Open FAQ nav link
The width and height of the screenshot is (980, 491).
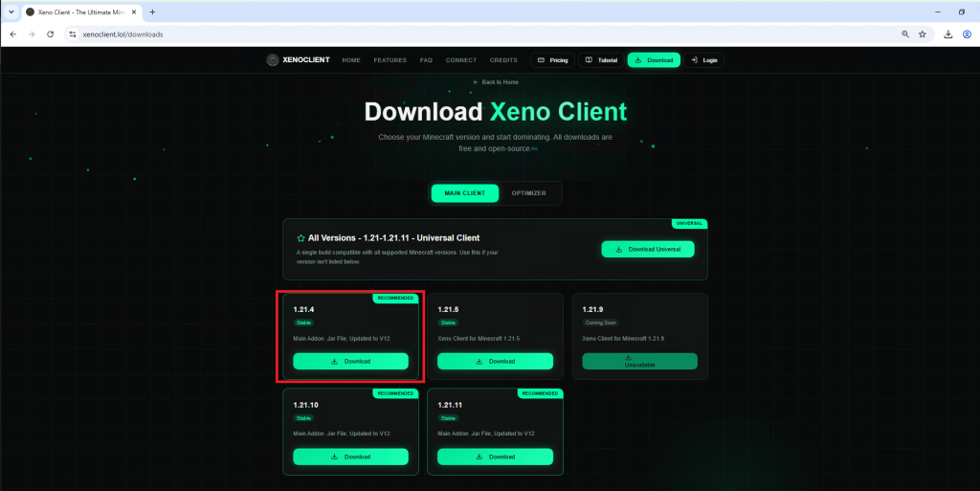[x=426, y=60]
